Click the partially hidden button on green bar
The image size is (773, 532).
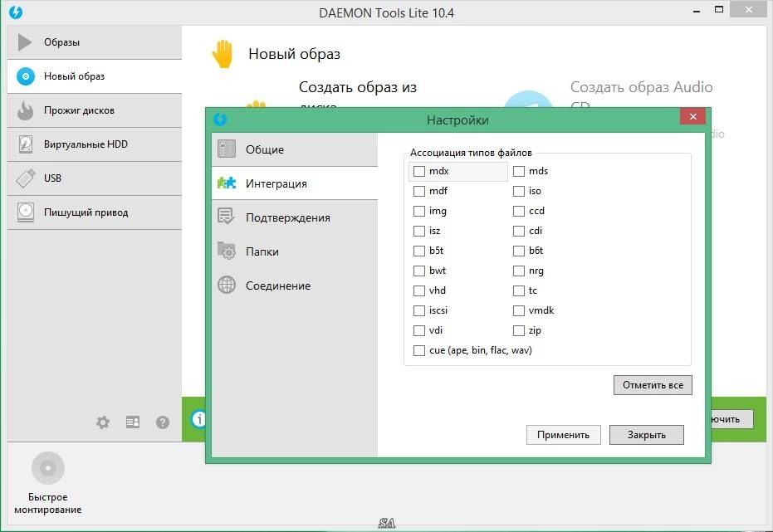[x=732, y=419]
